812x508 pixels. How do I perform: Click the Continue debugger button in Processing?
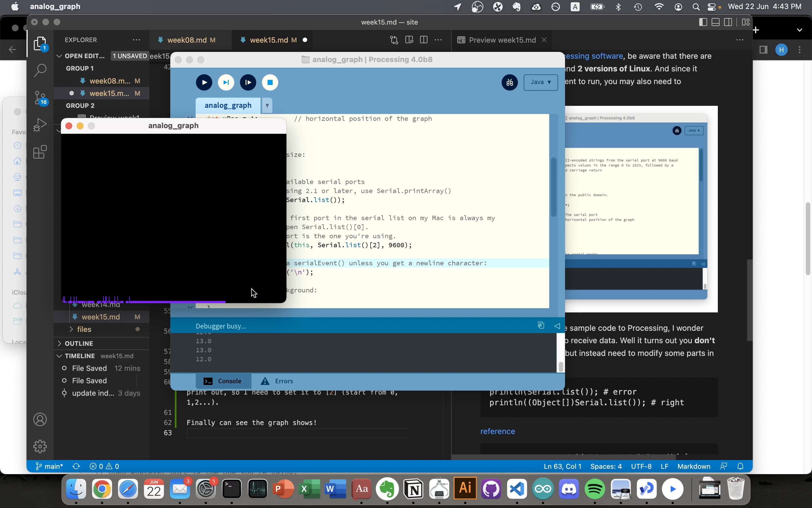[x=248, y=82]
